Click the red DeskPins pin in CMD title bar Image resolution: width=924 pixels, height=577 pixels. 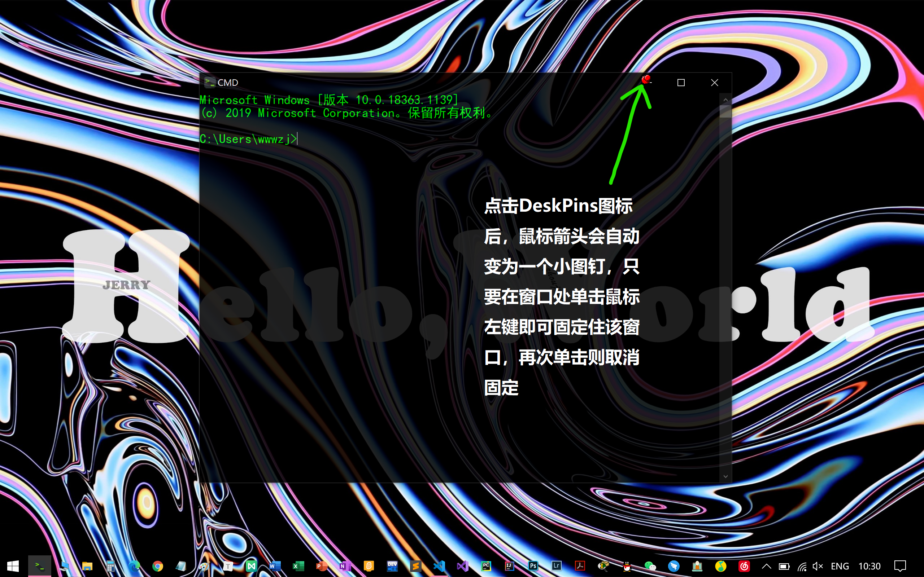click(x=646, y=80)
